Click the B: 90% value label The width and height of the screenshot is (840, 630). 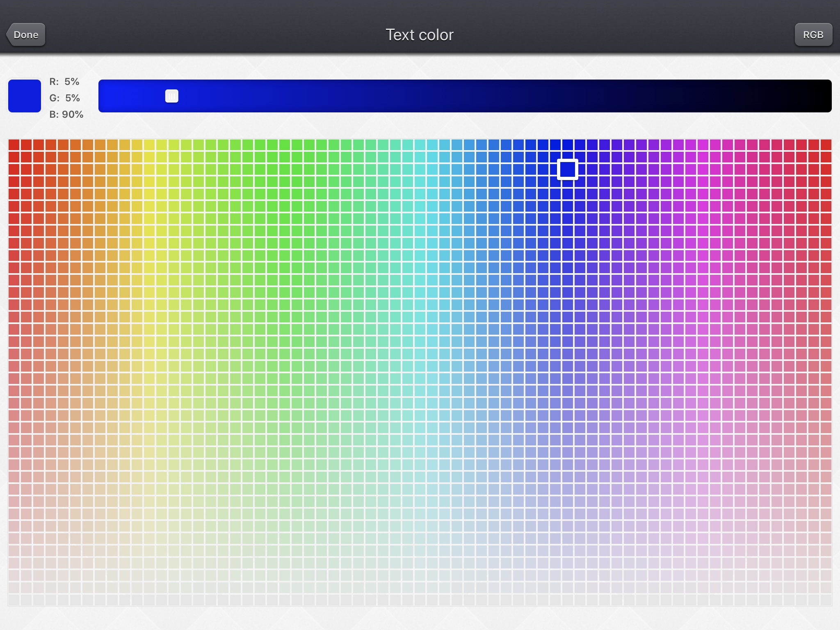coord(66,114)
